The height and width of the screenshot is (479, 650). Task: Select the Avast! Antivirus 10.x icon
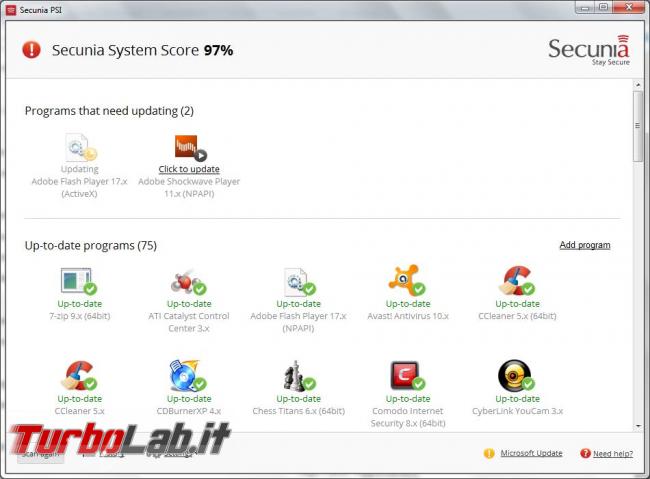407,280
